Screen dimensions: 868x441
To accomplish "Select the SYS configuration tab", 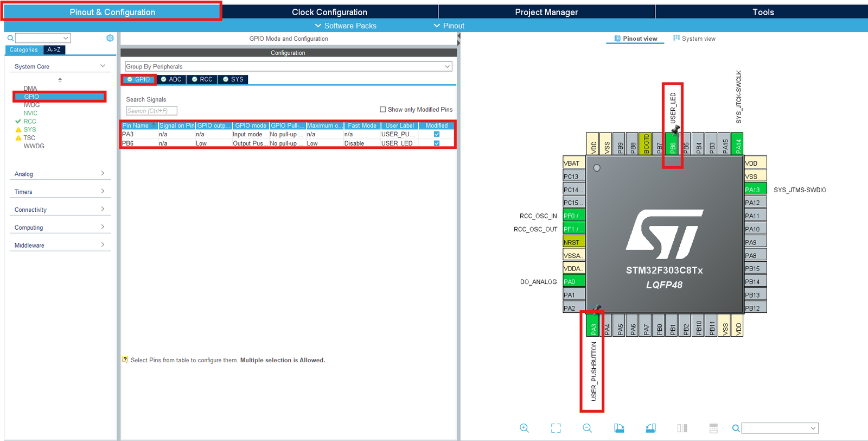I will click(x=233, y=79).
